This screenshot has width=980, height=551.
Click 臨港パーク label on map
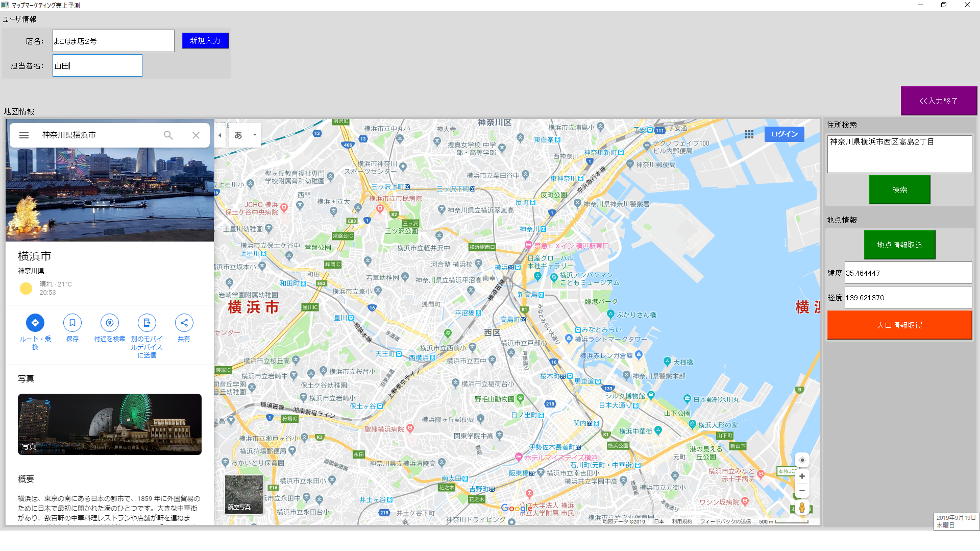point(601,302)
